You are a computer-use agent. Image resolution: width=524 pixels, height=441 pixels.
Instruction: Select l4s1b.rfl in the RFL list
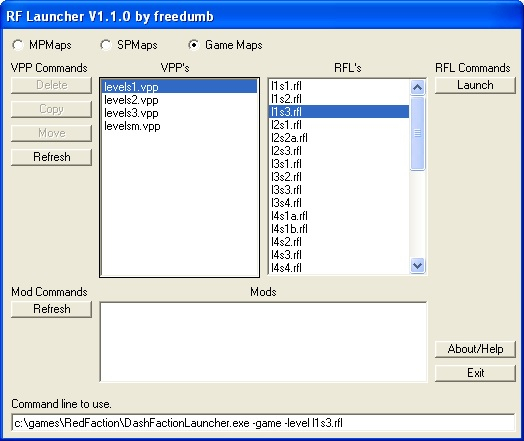pyautogui.click(x=339, y=229)
